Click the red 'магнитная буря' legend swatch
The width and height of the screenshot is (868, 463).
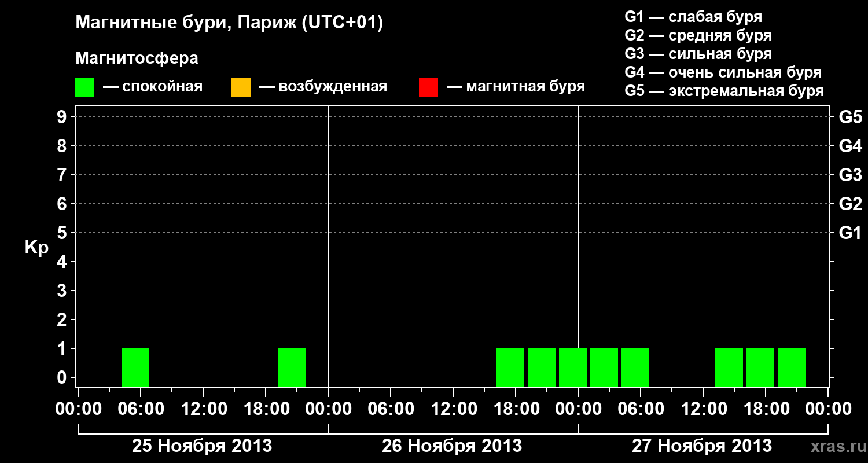[428, 87]
